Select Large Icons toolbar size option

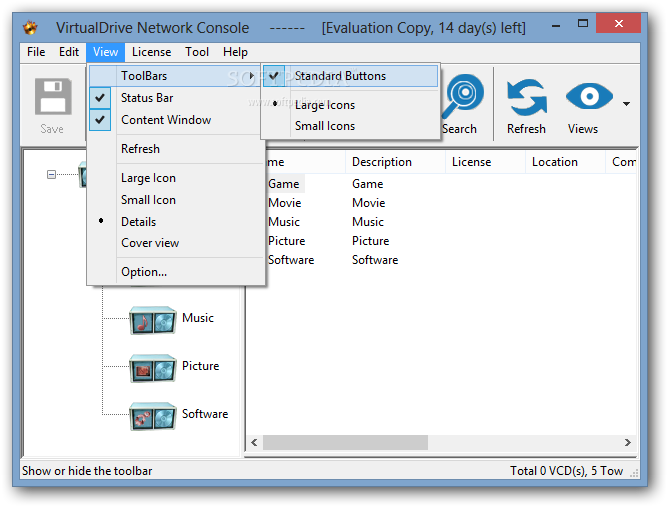351,105
